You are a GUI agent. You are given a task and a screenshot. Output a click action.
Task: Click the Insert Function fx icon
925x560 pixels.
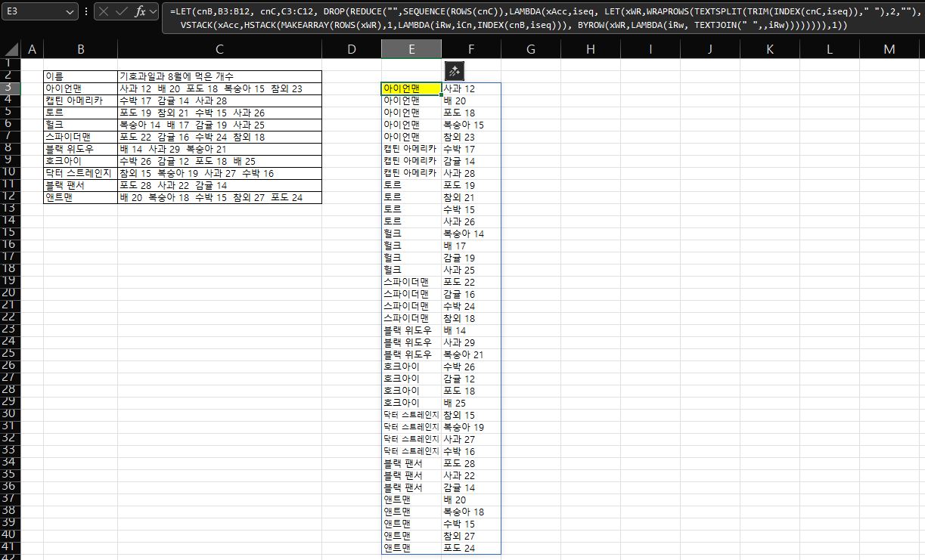pos(140,12)
